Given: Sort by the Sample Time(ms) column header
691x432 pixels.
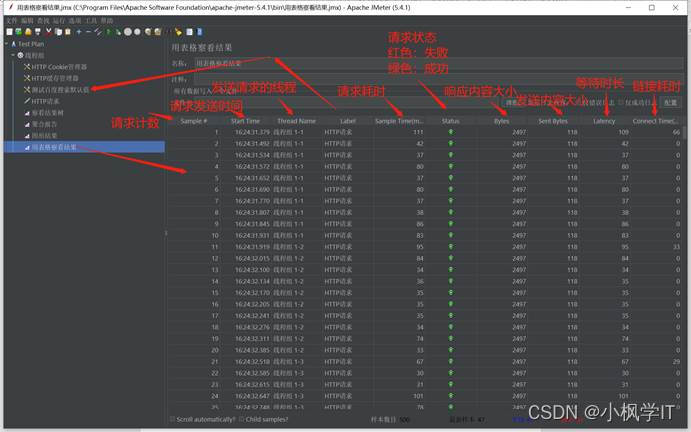Looking at the screenshot, I should [x=399, y=121].
